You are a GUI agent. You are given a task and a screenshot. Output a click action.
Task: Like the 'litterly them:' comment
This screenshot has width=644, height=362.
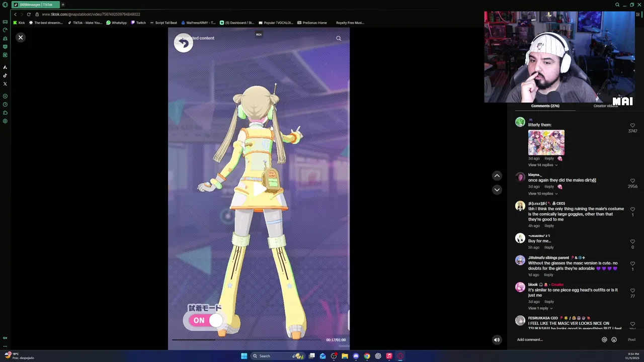click(632, 126)
